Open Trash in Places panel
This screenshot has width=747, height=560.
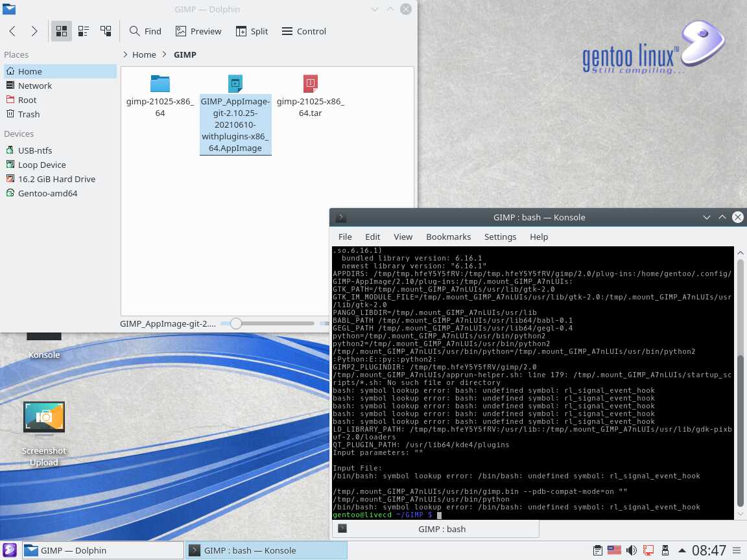pyautogui.click(x=60, y=114)
